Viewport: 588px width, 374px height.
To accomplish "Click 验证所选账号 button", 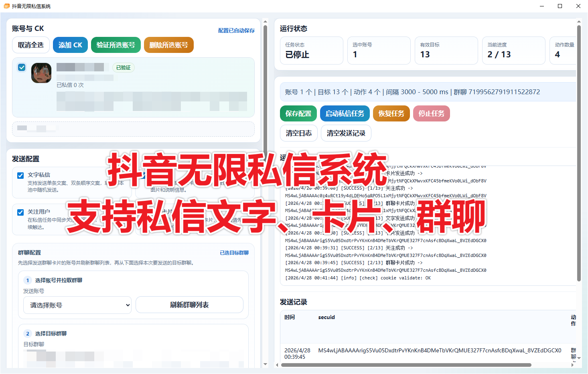I will (x=116, y=45).
